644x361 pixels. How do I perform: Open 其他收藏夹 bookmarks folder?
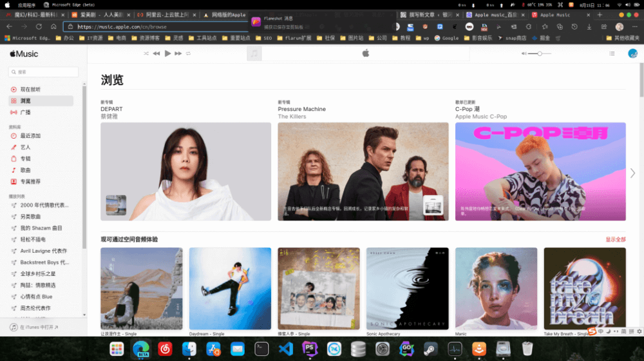click(x=623, y=38)
